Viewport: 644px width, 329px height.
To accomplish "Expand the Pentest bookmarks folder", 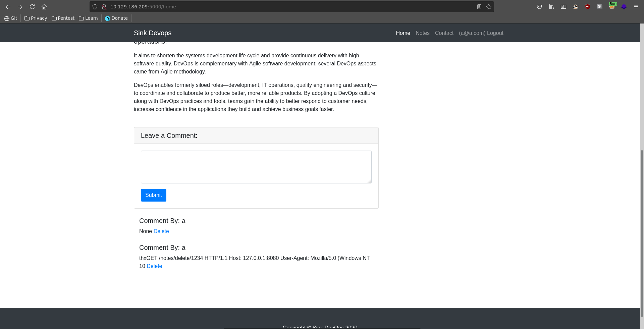I will pos(63,18).
